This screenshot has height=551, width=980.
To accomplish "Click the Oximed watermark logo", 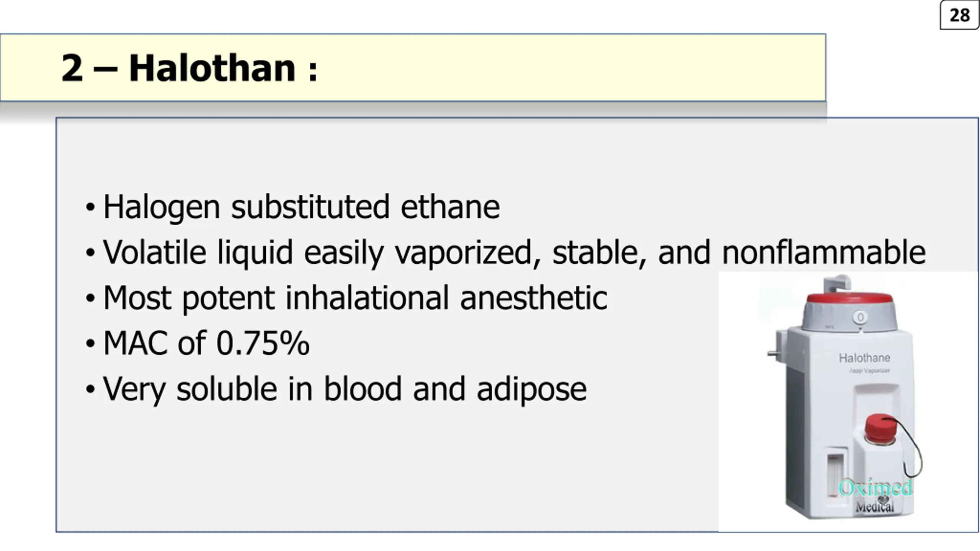I will pyautogui.click(x=875, y=488).
